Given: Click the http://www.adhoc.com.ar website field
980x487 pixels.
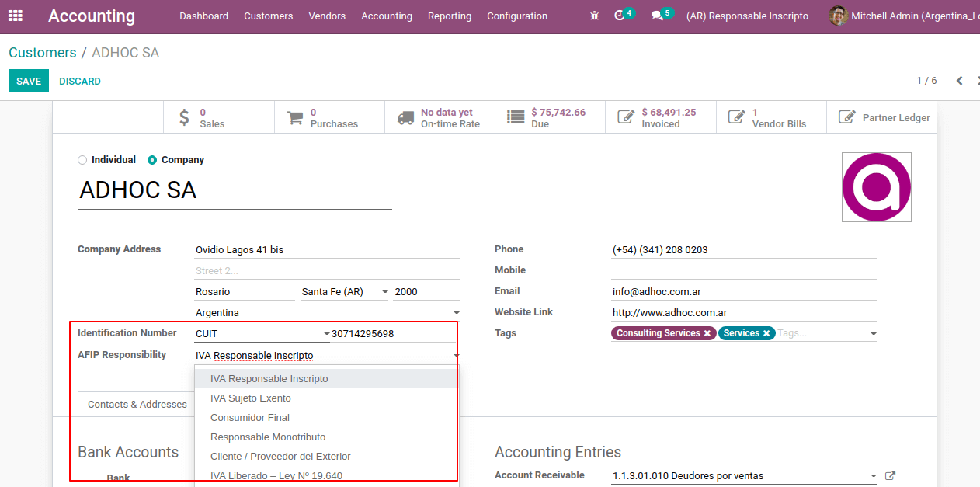Looking at the screenshot, I should click(x=744, y=313).
